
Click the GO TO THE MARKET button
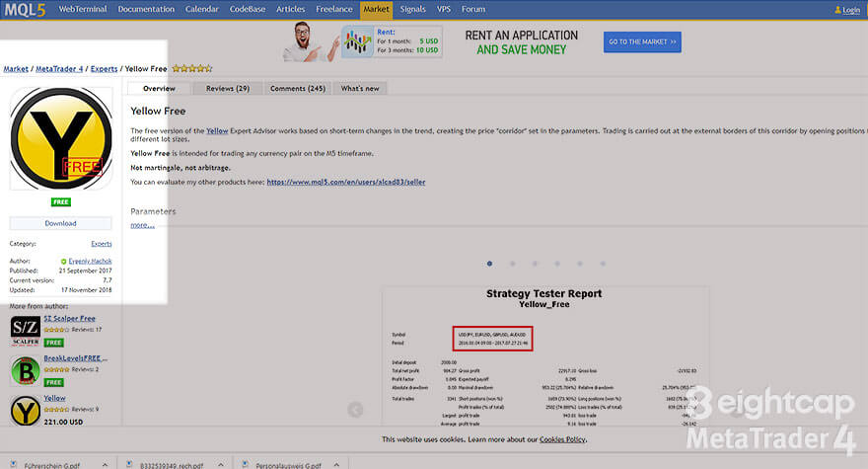pyautogui.click(x=642, y=42)
